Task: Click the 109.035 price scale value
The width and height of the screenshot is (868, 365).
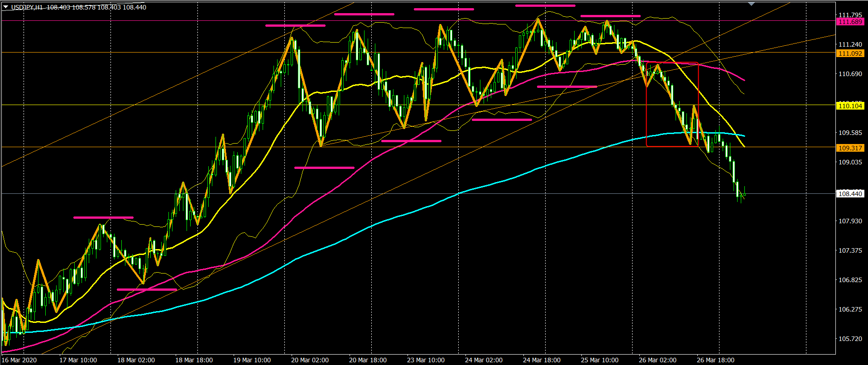Action: [850, 162]
